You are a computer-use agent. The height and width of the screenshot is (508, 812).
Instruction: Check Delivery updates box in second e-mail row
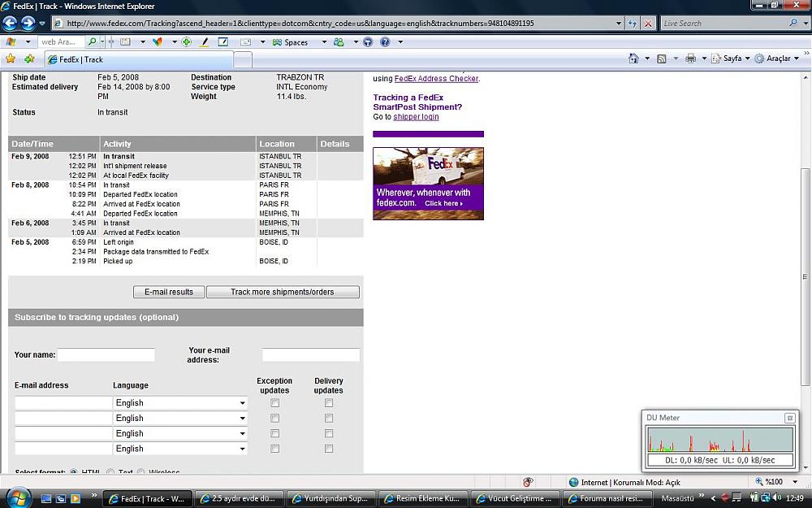329,418
